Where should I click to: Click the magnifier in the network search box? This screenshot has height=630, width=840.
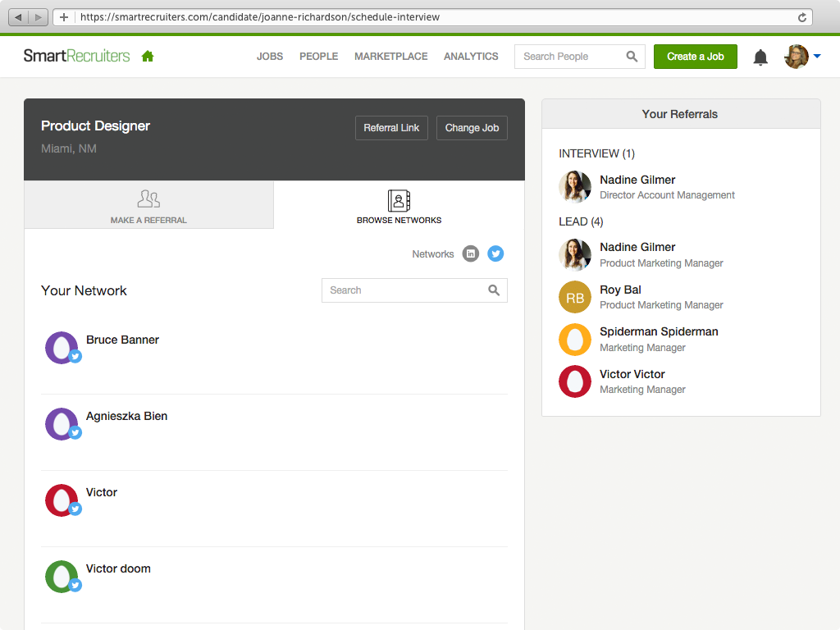coord(494,290)
